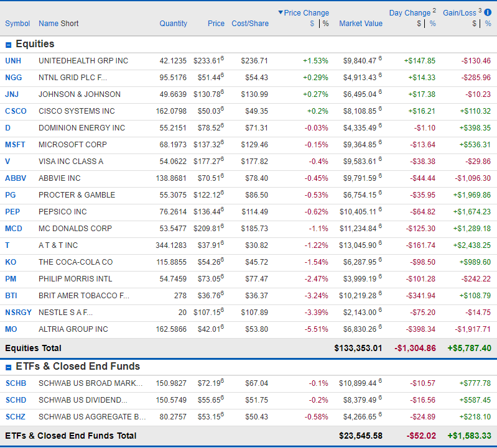Image resolution: width=497 pixels, height=448 pixels.
Task: Switch Gain/Loss to dollar view
Action: click(x=474, y=24)
